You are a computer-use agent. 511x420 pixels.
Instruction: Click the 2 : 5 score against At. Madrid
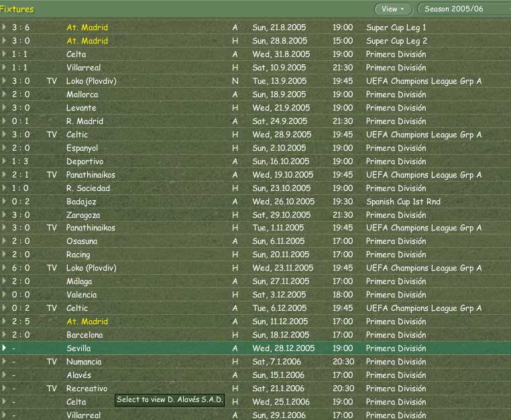[x=21, y=322]
